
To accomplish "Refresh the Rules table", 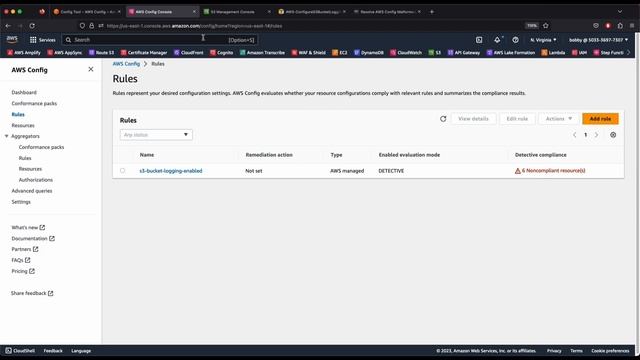I will coord(443,119).
